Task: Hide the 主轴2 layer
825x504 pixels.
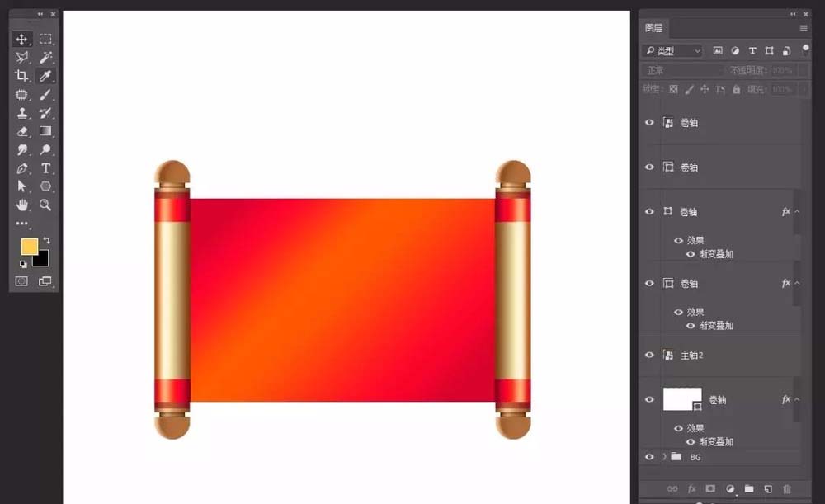Action: click(x=649, y=355)
